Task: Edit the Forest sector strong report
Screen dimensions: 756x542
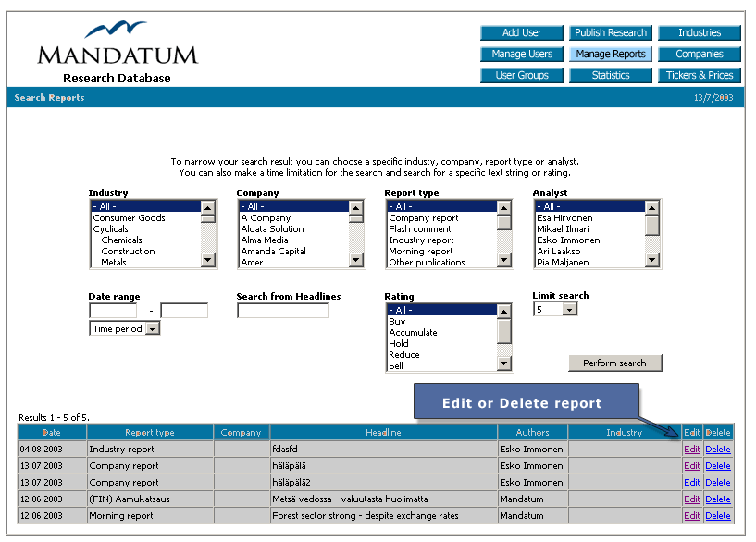Action: click(692, 515)
